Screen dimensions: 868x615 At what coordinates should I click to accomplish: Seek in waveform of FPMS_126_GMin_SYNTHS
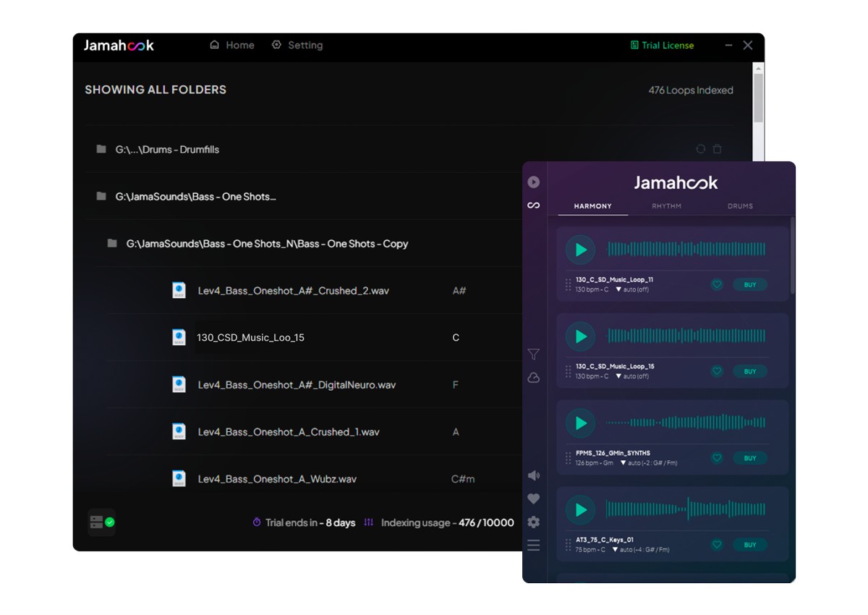(686, 423)
